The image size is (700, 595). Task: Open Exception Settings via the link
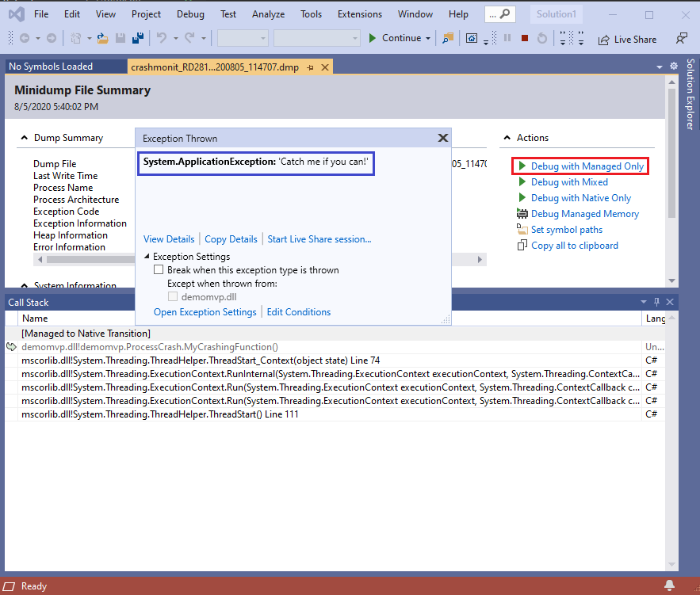pos(205,311)
